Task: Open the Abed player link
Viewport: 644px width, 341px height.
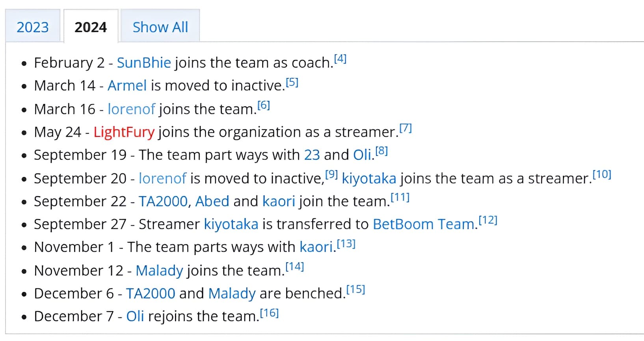Action: (212, 201)
